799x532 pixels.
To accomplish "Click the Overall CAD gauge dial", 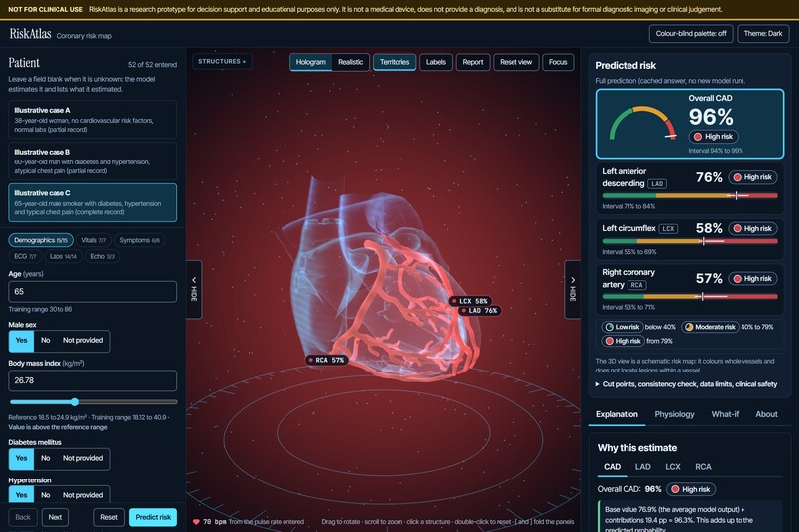I will tap(642, 123).
